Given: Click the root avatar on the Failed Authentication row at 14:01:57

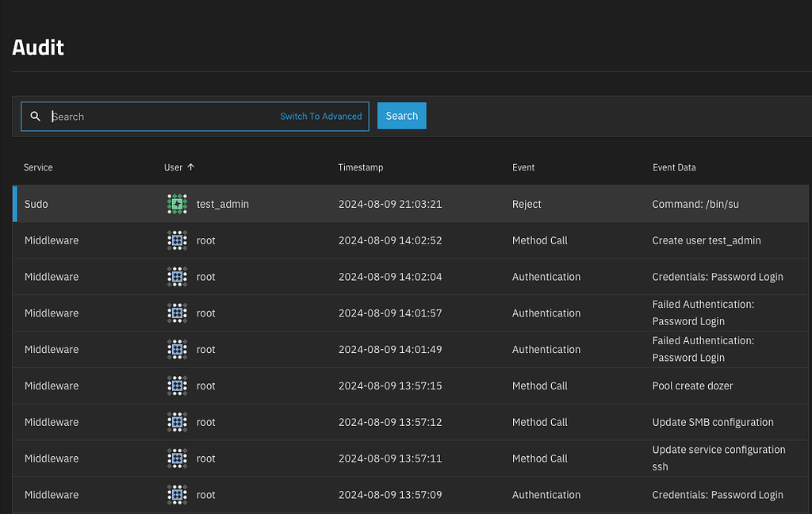Looking at the screenshot, I should coord(177,313).
